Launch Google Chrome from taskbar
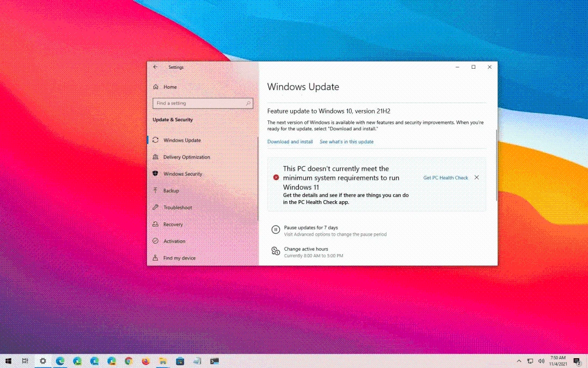The width and height of the screenshot is (588, 368). click(128, 361)
